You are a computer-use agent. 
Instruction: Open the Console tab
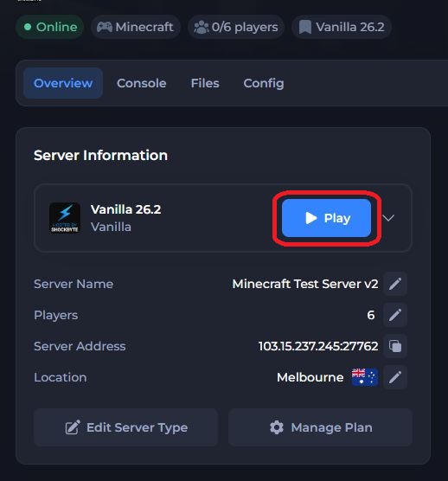[141, 83]
